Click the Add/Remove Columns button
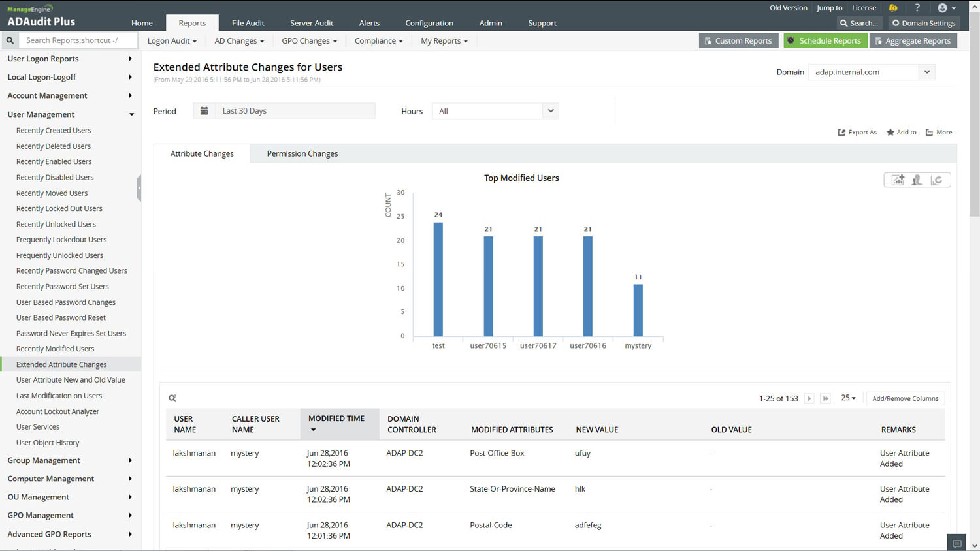 tap(905, 398)
